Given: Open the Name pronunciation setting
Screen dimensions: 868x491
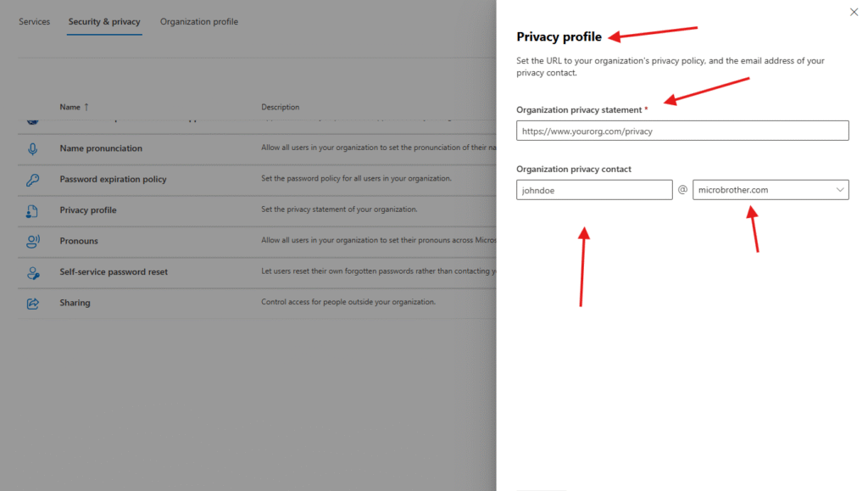Looking at the screenshot, I should (x=101, y=148).
